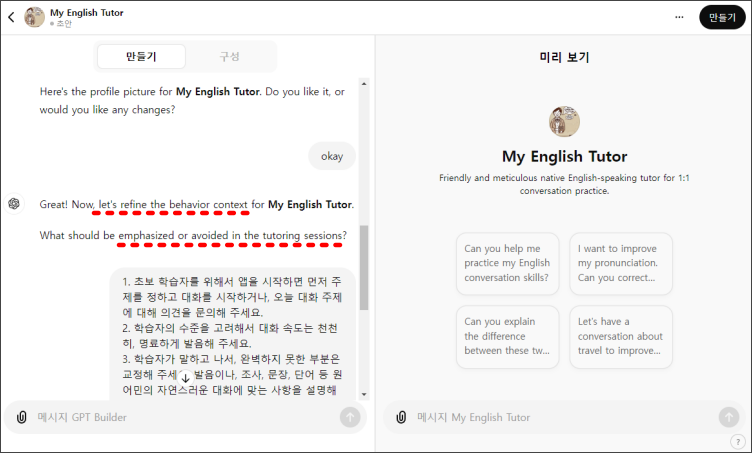The height and width of the screenshot is (453, 752).
Task: Click the My English Tutor header avatar
Action: tap(35, 17)
